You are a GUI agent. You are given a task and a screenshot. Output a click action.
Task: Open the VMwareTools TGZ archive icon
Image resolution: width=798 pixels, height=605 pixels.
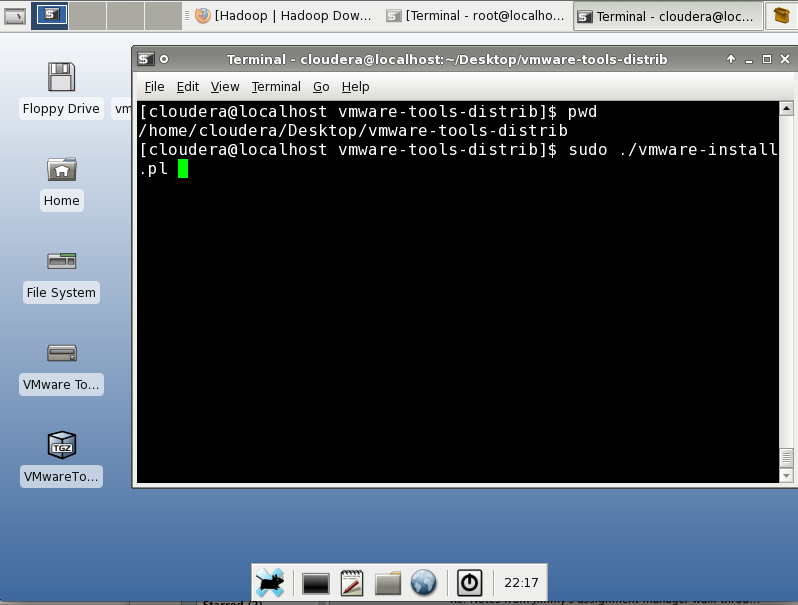[x=62, y=445]
